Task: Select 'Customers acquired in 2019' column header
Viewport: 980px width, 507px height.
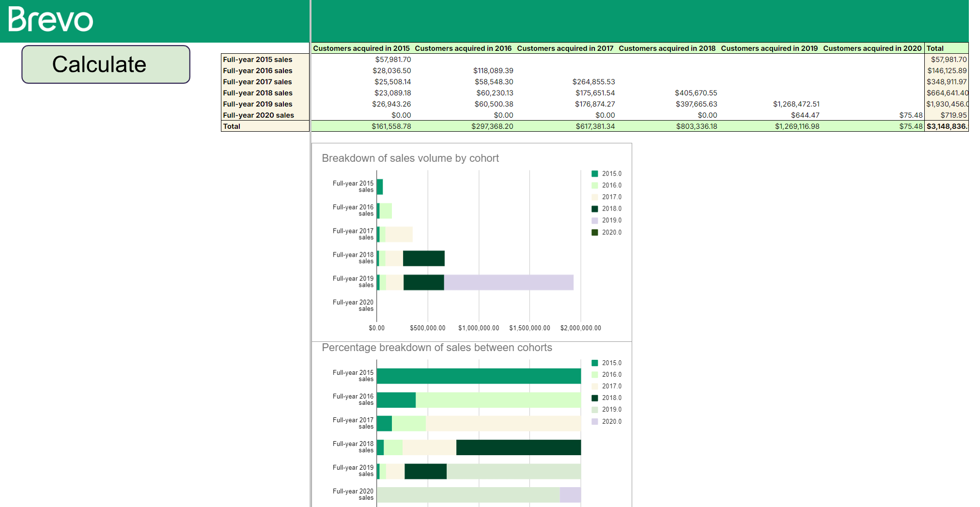Action: pos(769,48)
